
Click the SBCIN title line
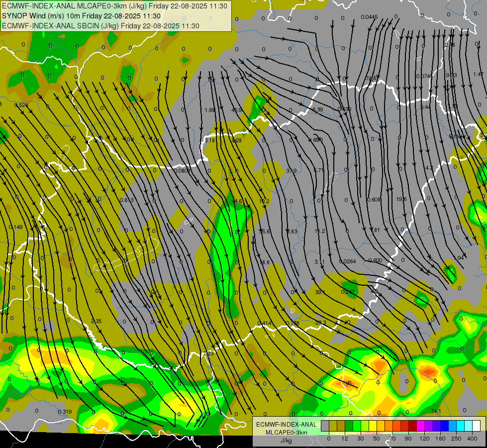click(x=100, y=26)
